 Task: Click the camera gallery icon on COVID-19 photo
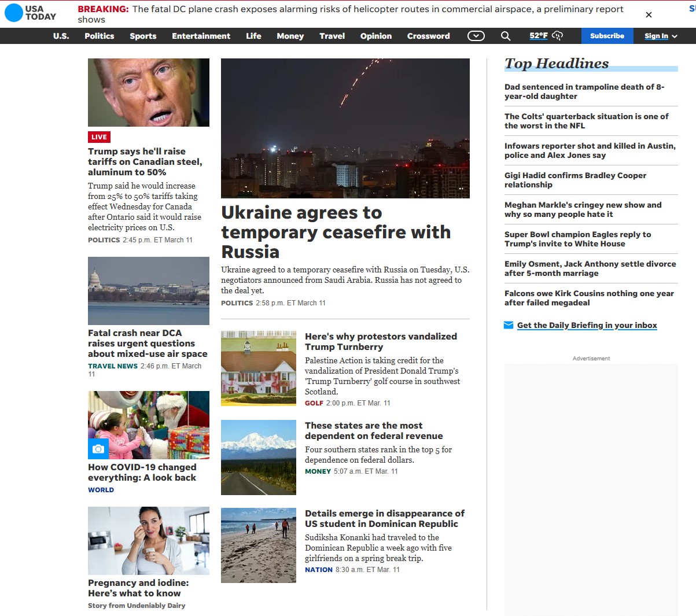point(98,449)
